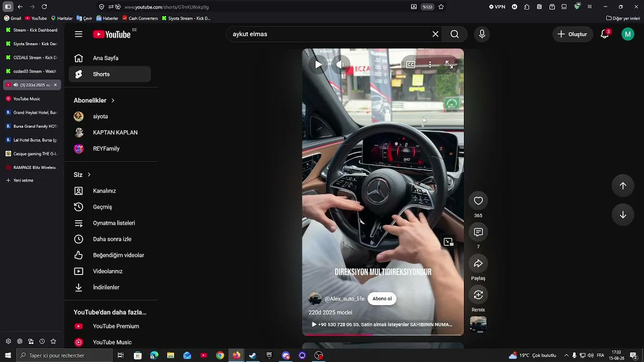Toggle the browser sidebar panel button
Screen dimensions: 644x362
pyautogui.click(x=8, y=7)
